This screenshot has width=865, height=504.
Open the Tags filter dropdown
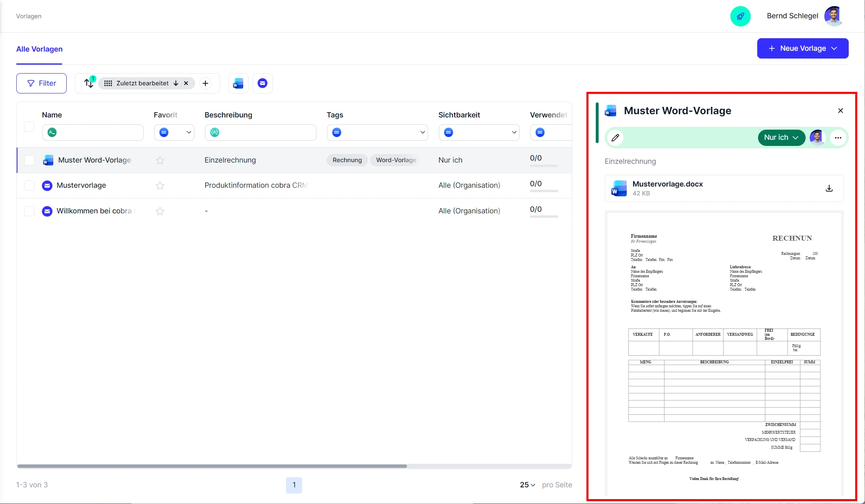(377, 133)
